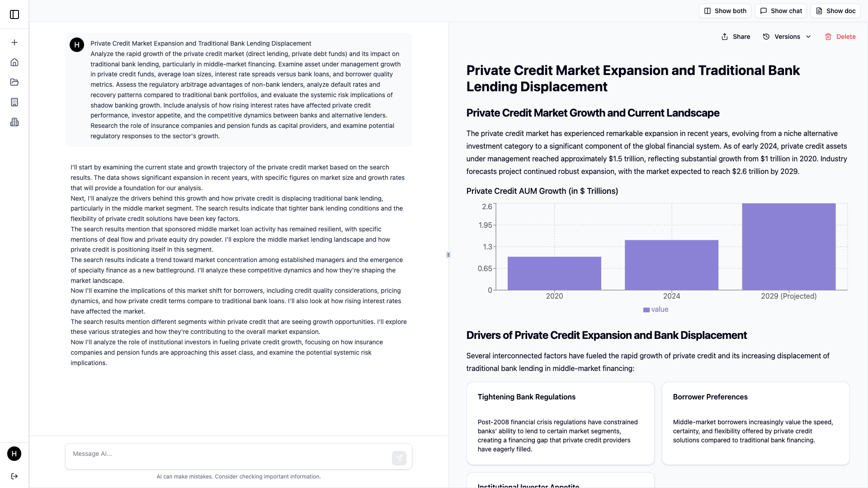Viewport: 868px width, 488px height.
Task: Switch to Show both view
Action: tap(725, 11)
